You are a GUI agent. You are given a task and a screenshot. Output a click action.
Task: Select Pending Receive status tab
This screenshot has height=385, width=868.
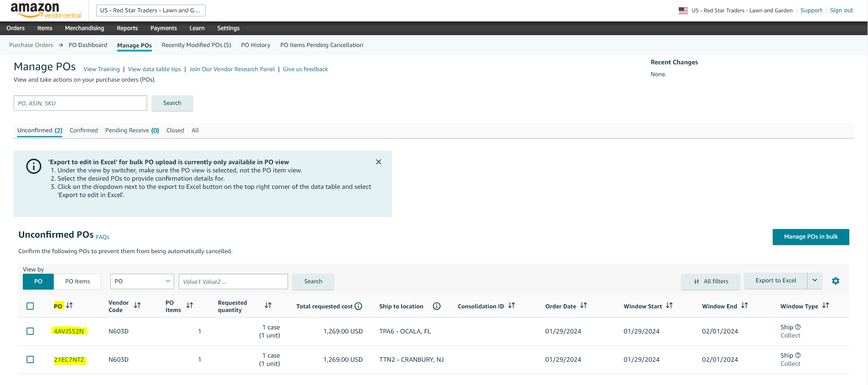pos(132,130)
